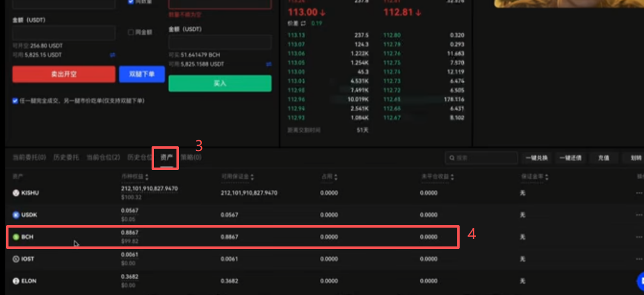Click transfer arrows beside 5,825.15 USDT
The height and width of the screenshot is (295, 644).
113,55
